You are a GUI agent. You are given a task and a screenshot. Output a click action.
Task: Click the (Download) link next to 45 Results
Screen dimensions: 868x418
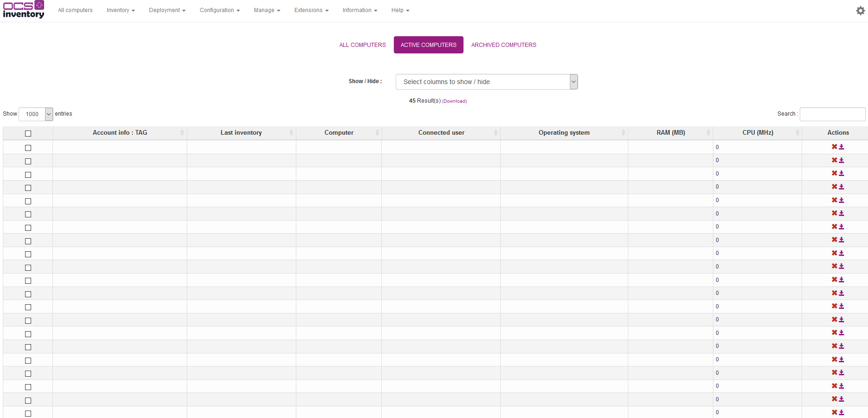point(454,101)
